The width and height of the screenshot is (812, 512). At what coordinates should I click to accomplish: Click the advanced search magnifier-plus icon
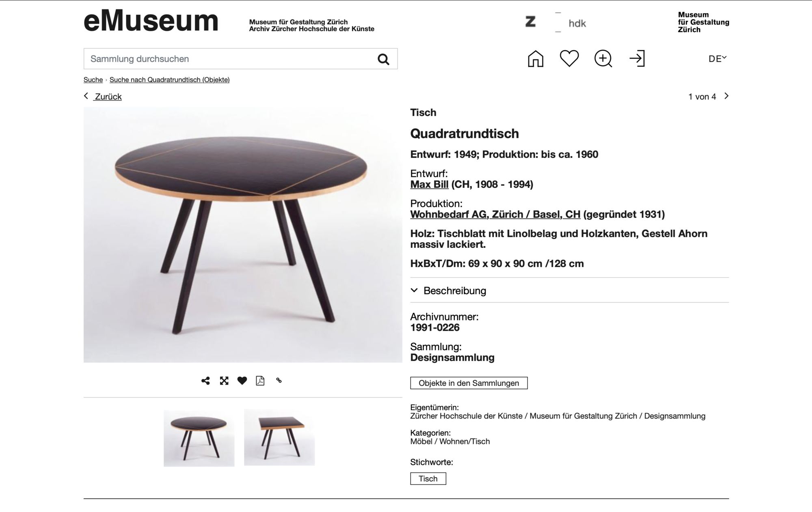click(x=603, y=59)
